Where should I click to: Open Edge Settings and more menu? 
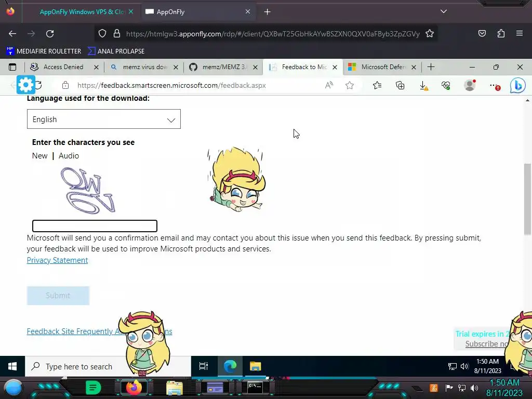pyautogui.click(x=495, y=86)
